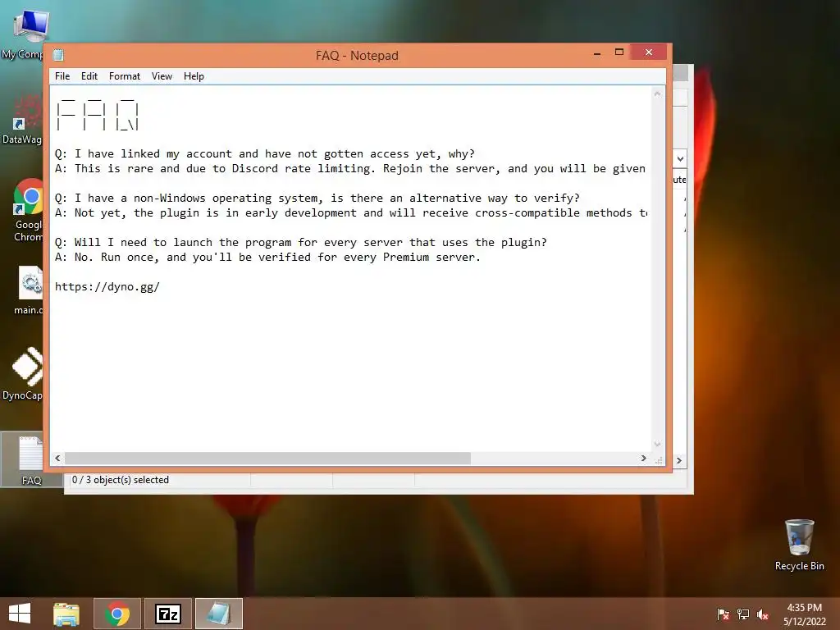Viewport: 840px width, 630px height.
Task: Switch to 7-Zip in the taskbar
Action: 167,614
